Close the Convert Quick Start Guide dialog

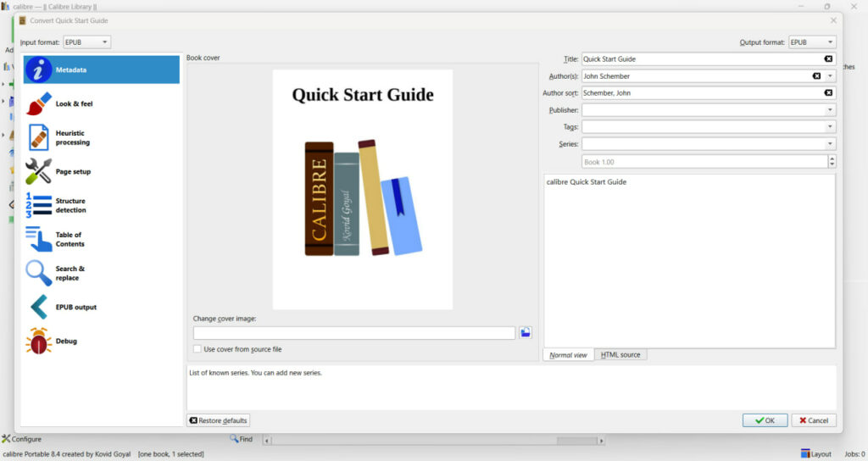833,20
